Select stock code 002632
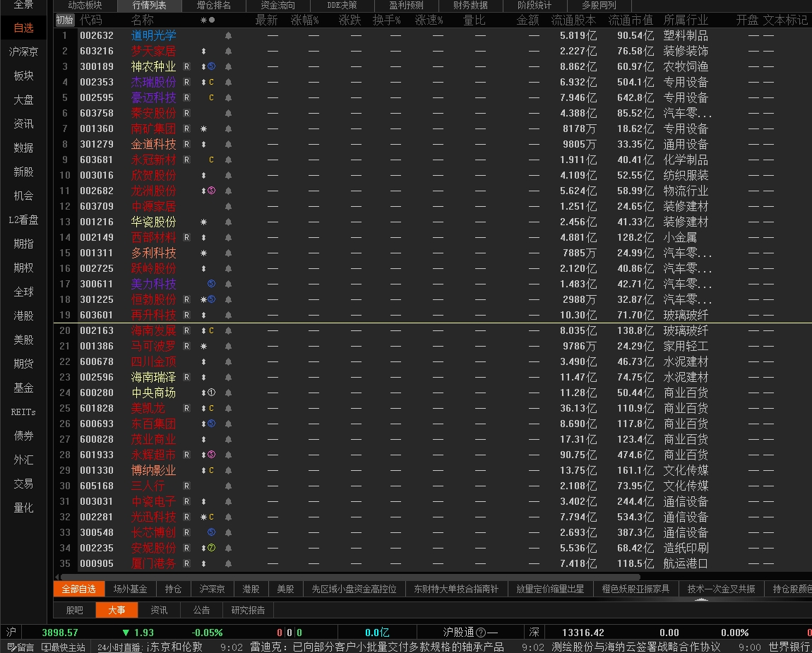Viewport: 812px width, 653px height. click(96, 36)
